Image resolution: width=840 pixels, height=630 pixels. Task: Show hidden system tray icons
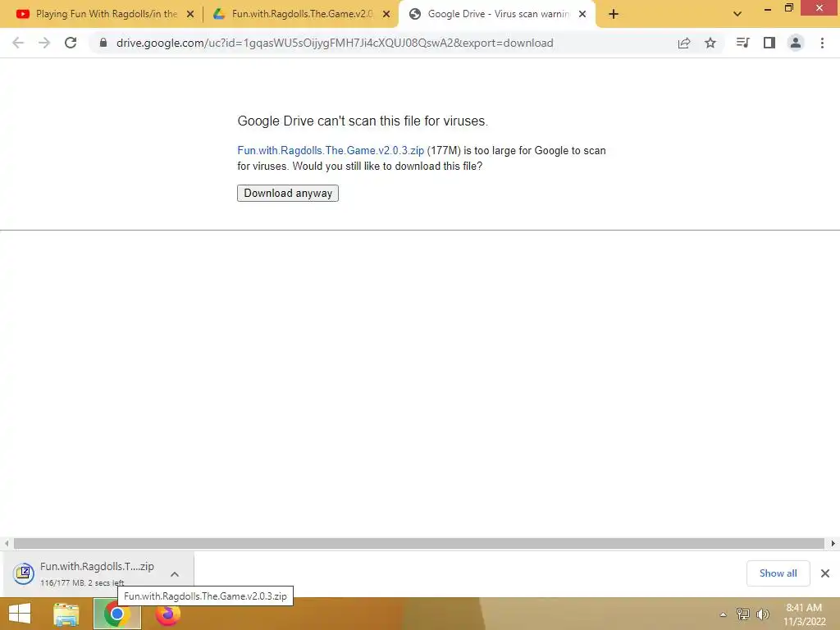point(723,614)
